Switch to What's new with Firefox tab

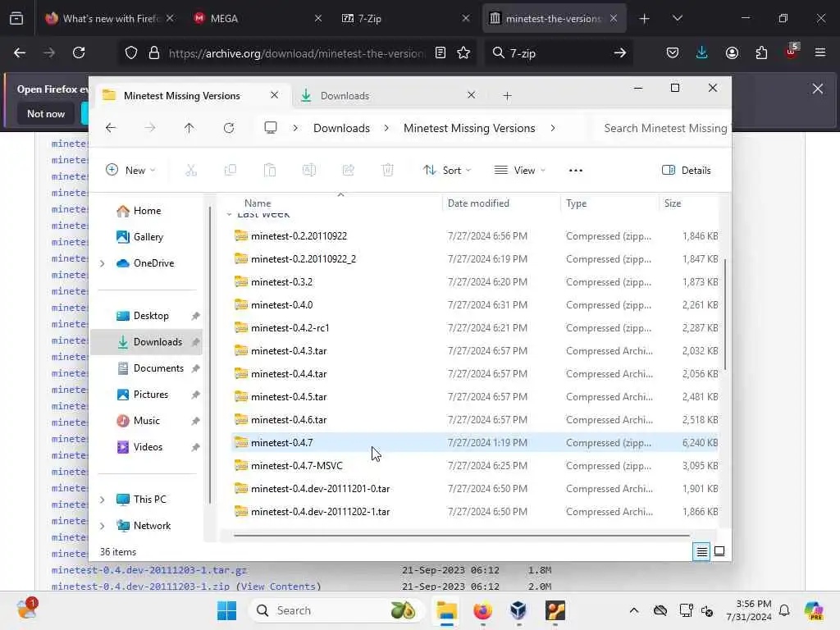(110, 18)
